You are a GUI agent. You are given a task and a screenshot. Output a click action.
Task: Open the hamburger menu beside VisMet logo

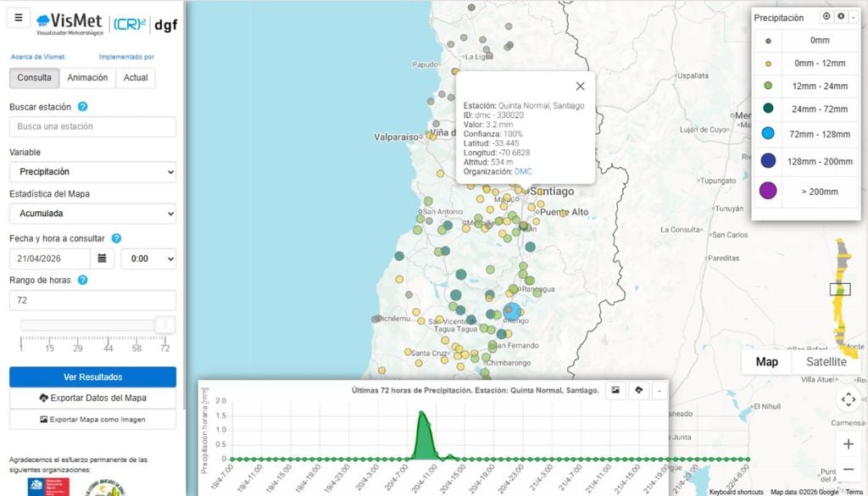tap(19, 18)
